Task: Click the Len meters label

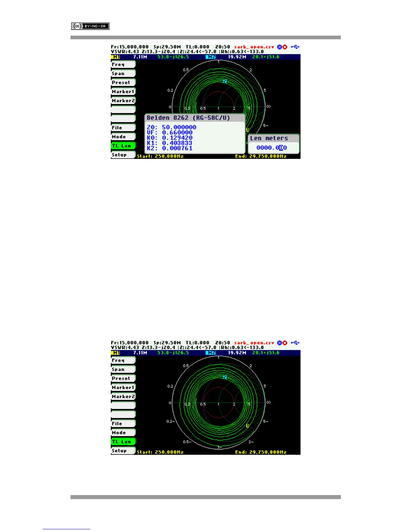Action: tap(269, 138)
